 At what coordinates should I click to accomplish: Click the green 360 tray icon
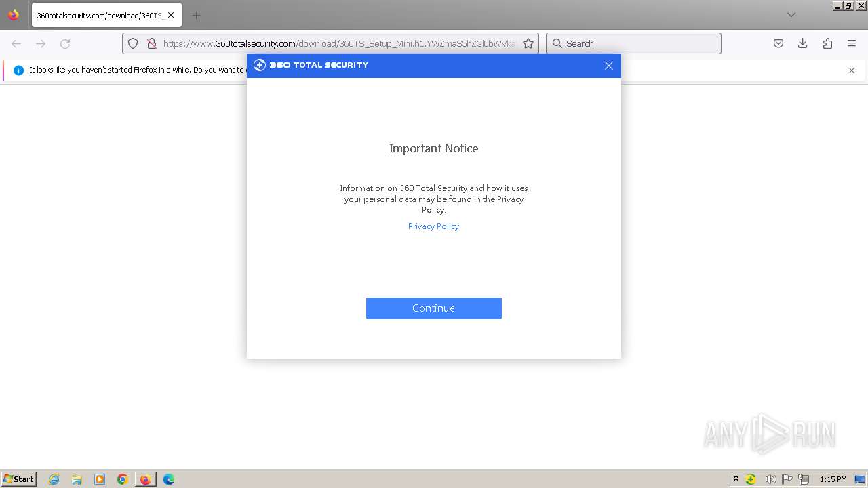[x=751, y=479]
